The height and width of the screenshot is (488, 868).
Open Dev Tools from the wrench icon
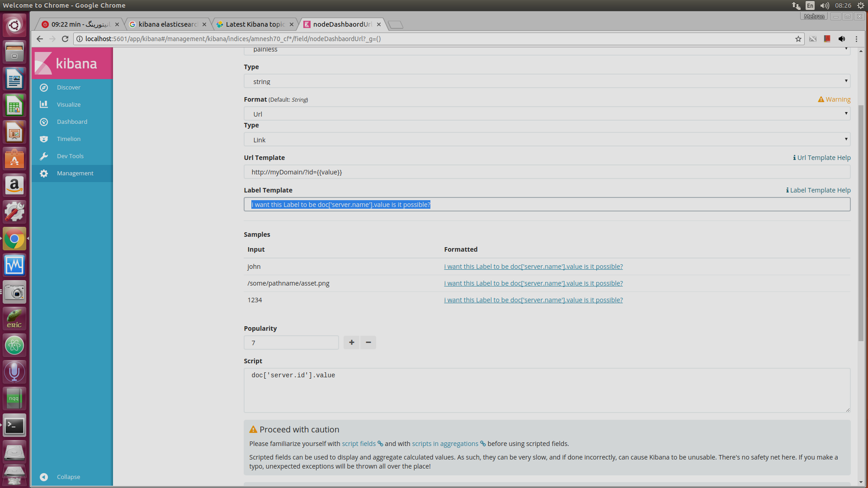(44, 156)
